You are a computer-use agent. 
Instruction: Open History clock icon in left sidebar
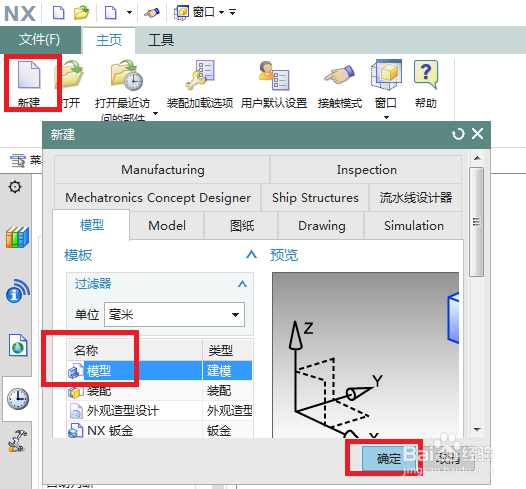(x=18, y=399)
